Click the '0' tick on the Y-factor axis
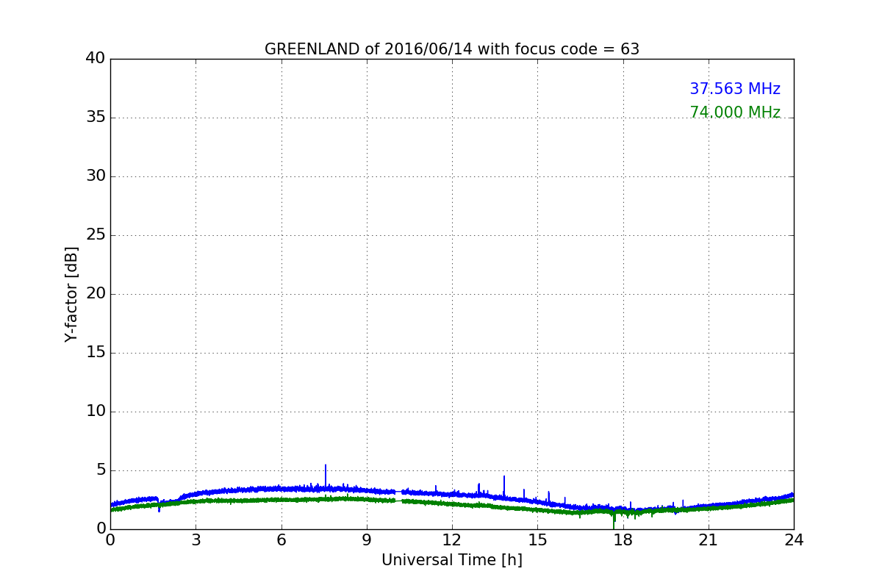 [x=101, y=528]
